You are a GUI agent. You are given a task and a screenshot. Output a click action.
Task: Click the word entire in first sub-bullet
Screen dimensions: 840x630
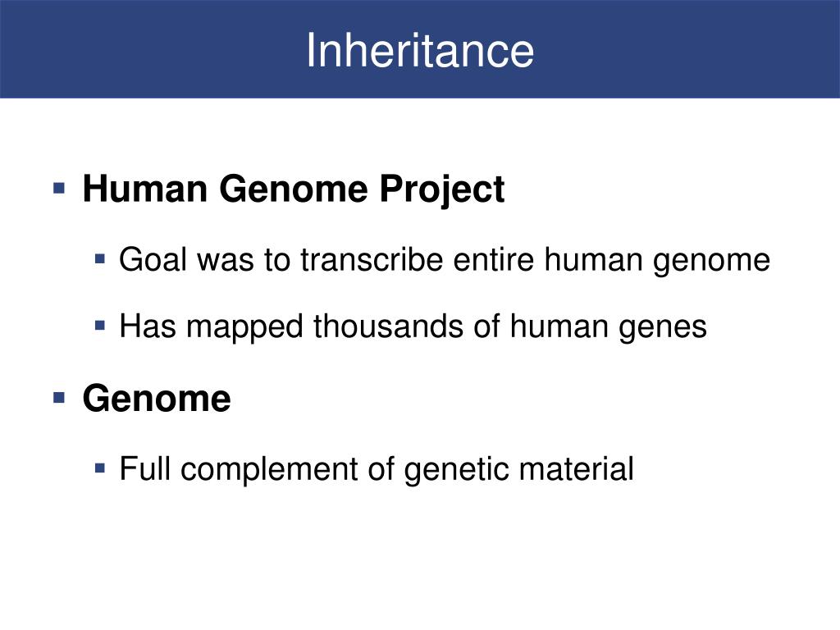(x=493, y=259)
